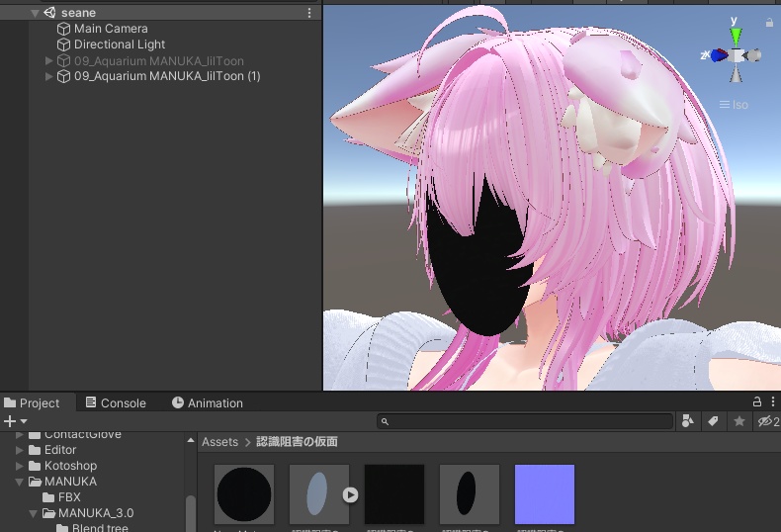Click the gizmo center cube
Screen dimensions: 781x532
[736, 55]
